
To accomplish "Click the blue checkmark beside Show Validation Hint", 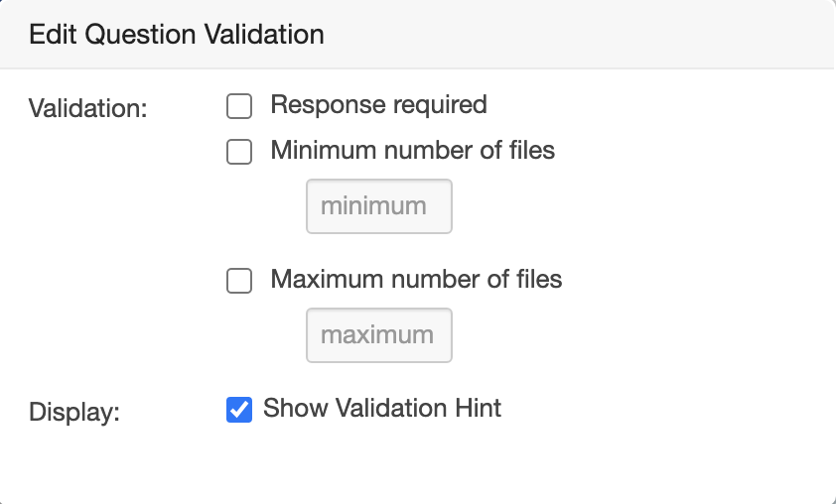I will pos(239,409).
